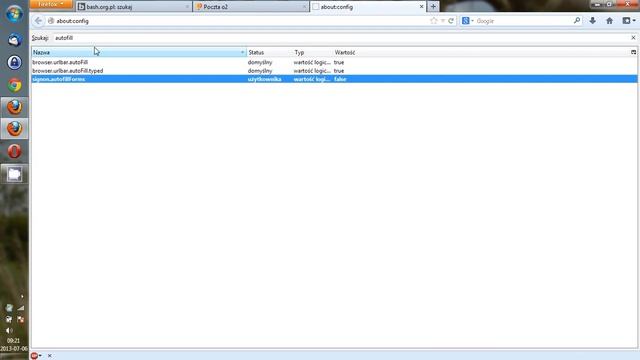Image resolution: width=640 pixels, height=360 pixels.
Task: Click domyślny status of browser.urlbar.autoFill.typed
Action: click(x=260, y=71)
